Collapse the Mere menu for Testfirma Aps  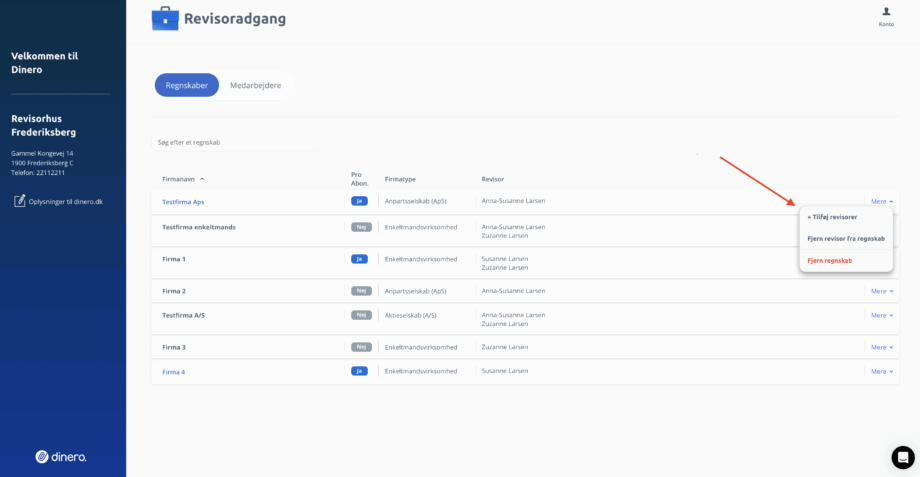click(x=882, y=201)
